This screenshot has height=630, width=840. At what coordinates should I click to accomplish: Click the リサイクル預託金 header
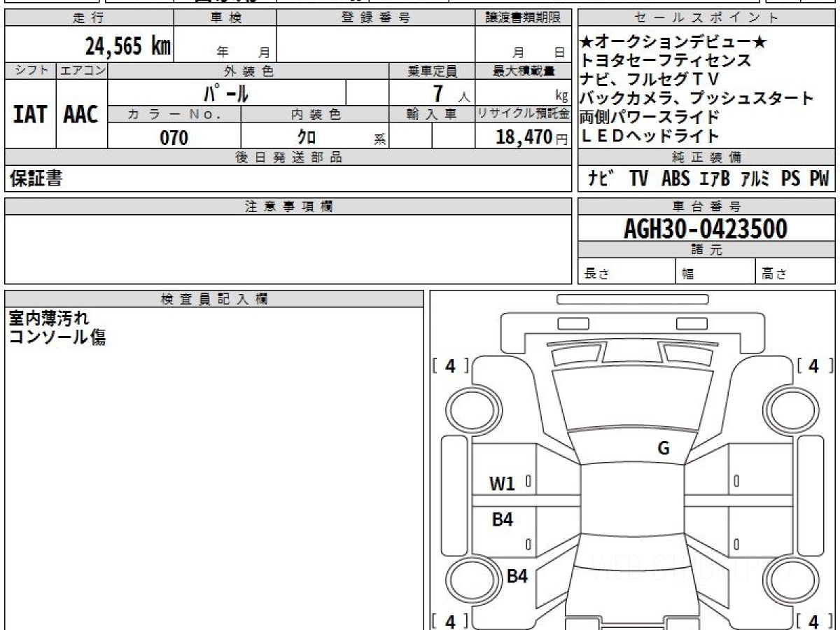[523, 114]
